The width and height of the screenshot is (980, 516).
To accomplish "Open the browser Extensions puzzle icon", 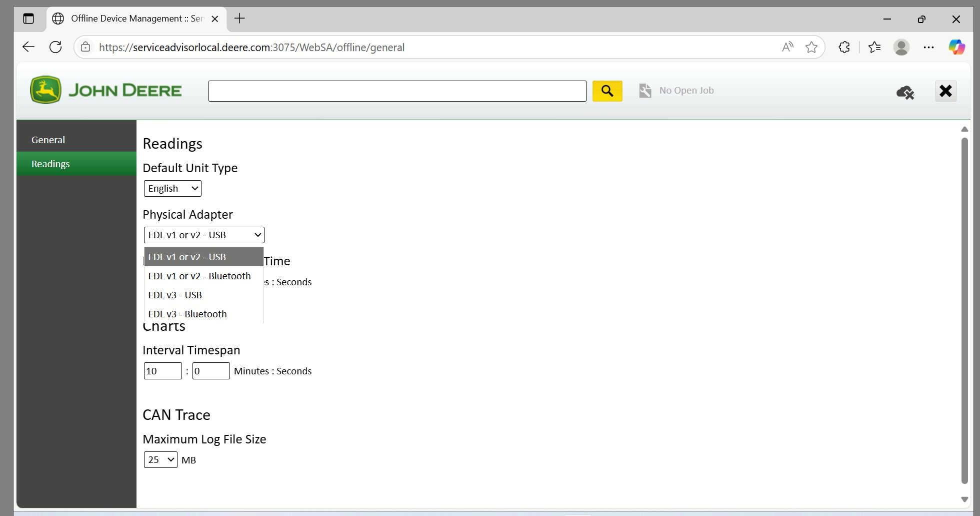I will [x=844, y=47].
